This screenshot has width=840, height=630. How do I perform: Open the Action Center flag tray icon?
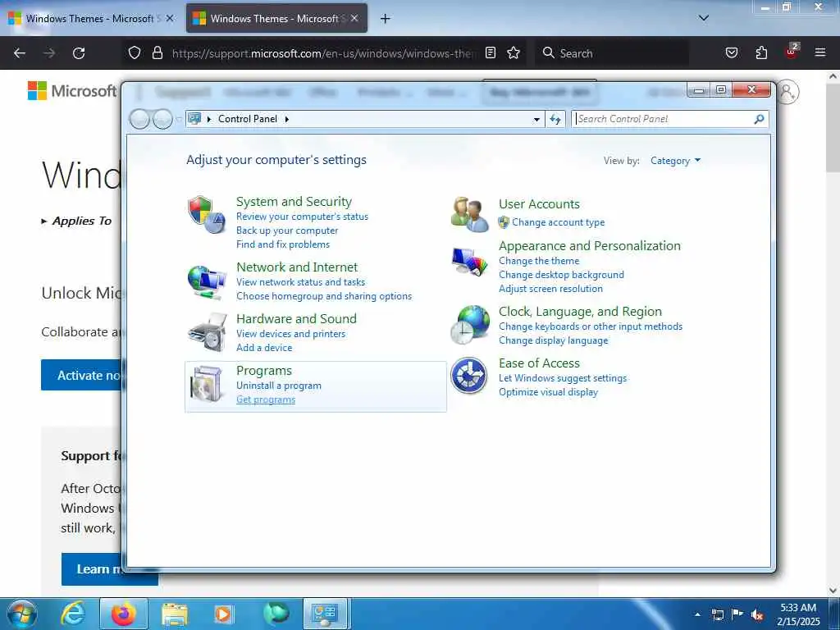pyautogui.click(x=737, y=614)
